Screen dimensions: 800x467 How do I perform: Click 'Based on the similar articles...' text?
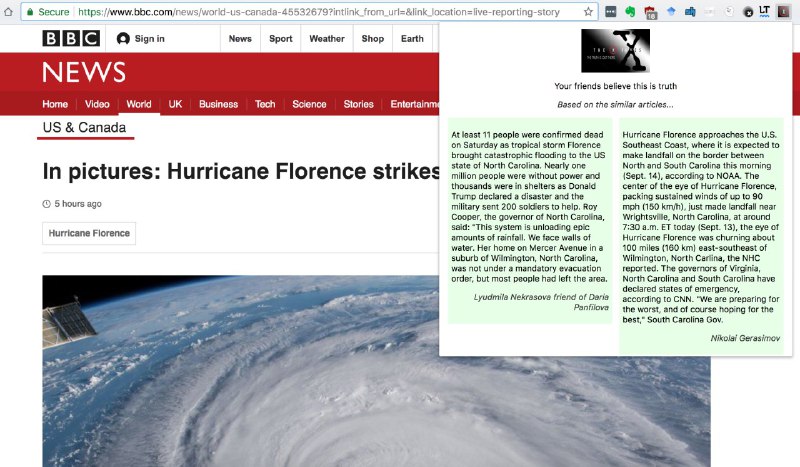(615, 105)
